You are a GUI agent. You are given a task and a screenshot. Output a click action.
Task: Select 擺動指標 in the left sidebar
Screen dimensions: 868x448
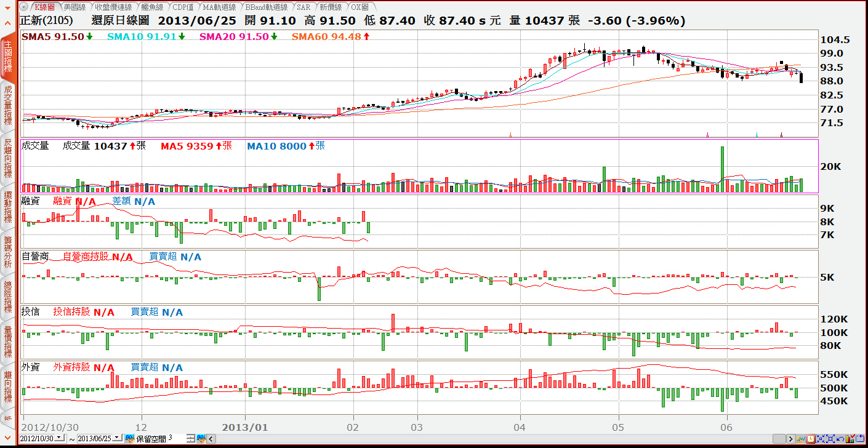7,208
